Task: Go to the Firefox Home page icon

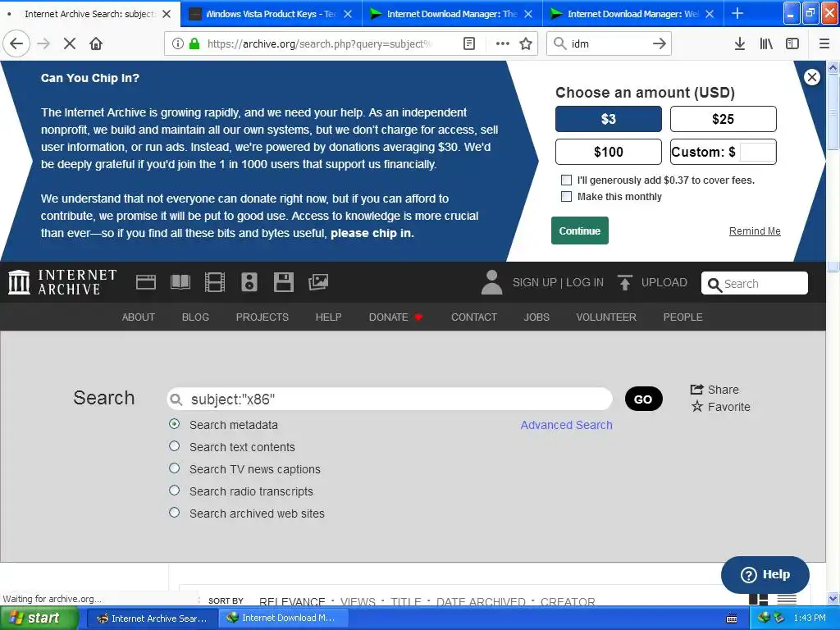Action: (x=96, y=43)
